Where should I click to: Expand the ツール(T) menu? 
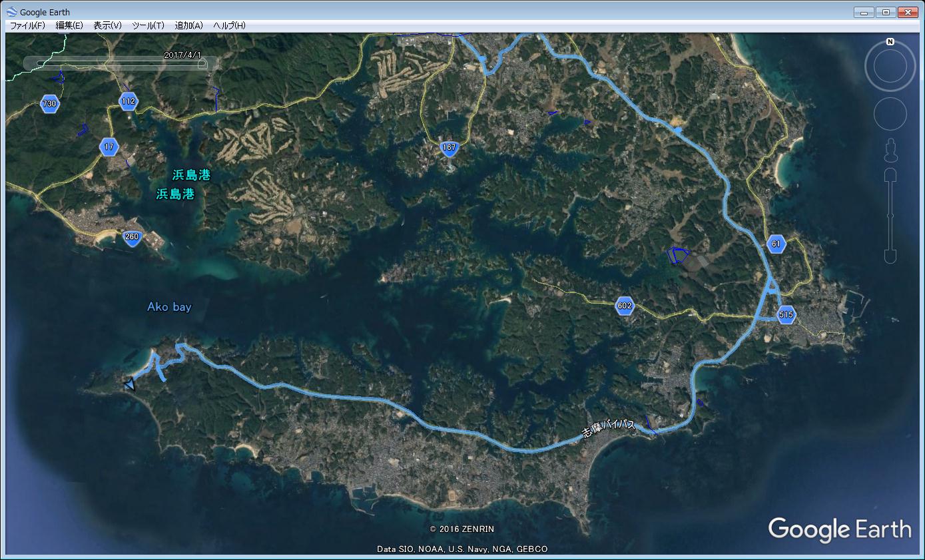click(148, 25)
